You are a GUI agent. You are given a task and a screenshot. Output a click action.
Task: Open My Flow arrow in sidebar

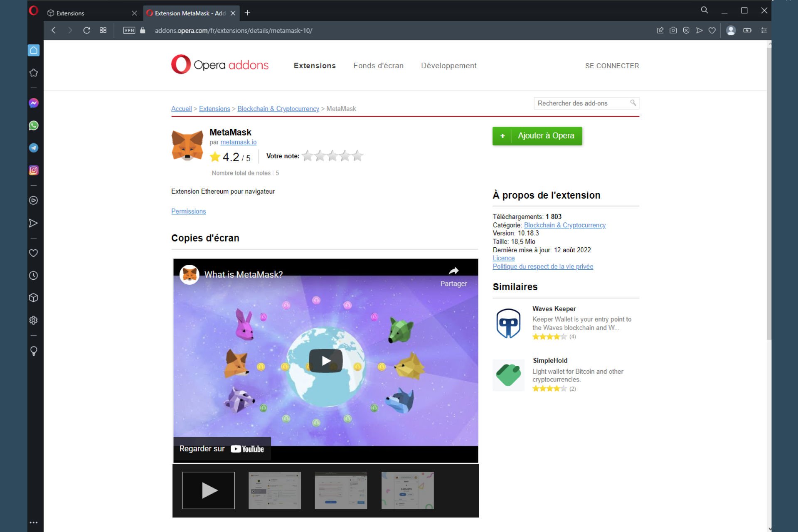(x=34, y=223)
